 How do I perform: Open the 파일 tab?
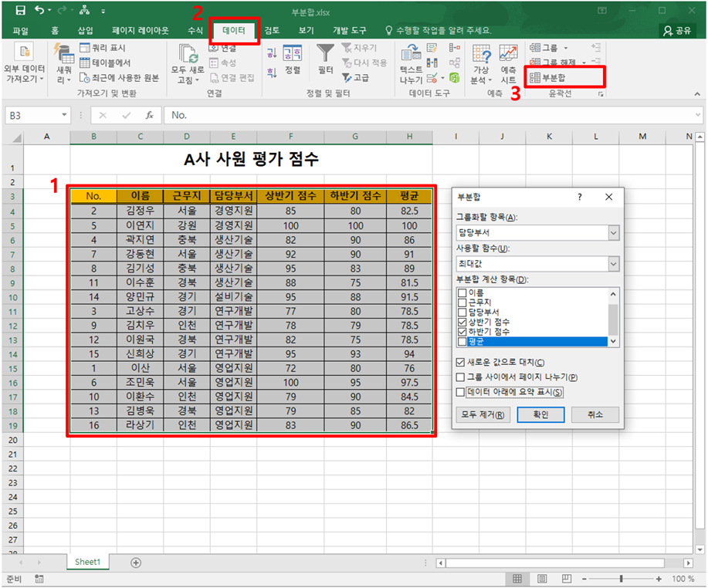20,31
